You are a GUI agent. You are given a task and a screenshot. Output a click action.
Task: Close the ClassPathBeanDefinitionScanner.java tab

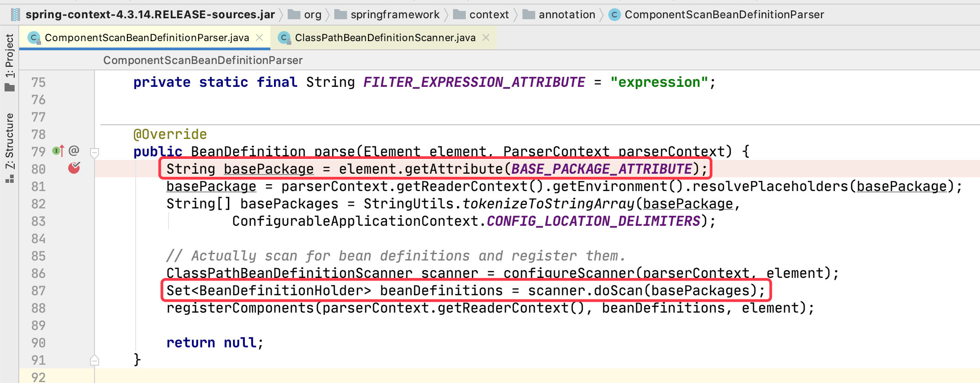(486, 37)
